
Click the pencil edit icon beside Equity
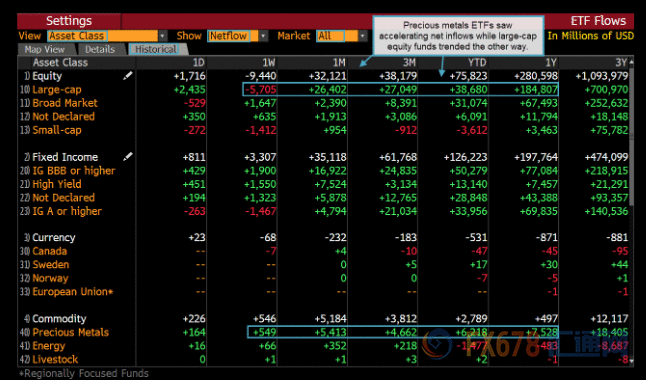tap(128, 75)
